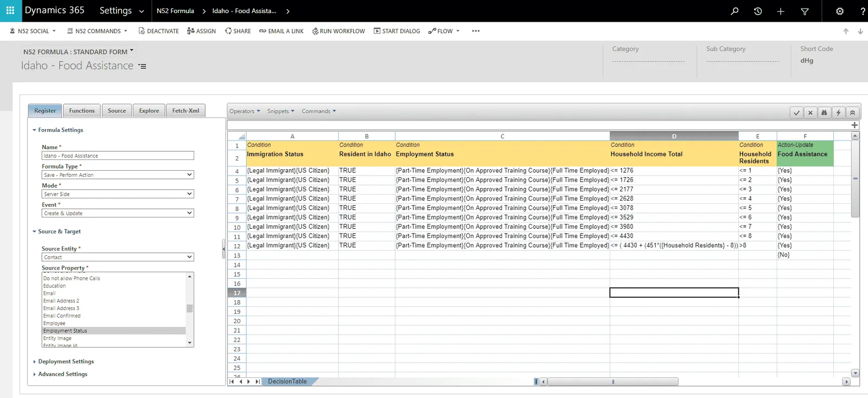Click the green checkmark validate button

coord(796,112)
